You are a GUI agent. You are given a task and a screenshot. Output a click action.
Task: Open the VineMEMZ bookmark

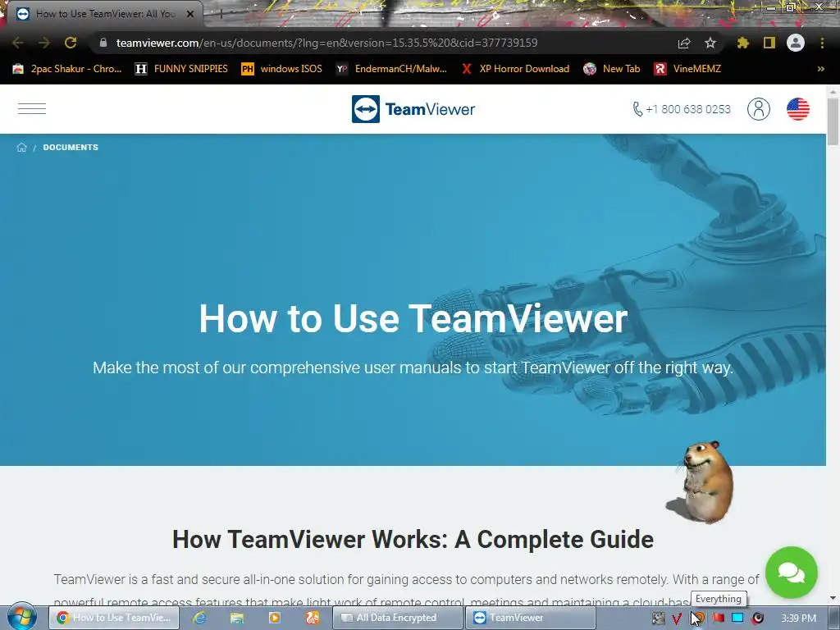pyautogui.click(x=688, y=69)
